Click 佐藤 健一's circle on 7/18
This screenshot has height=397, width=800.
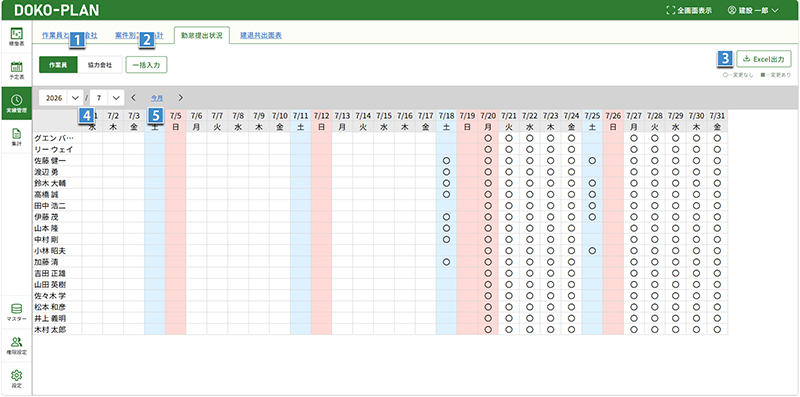[446, 160]
